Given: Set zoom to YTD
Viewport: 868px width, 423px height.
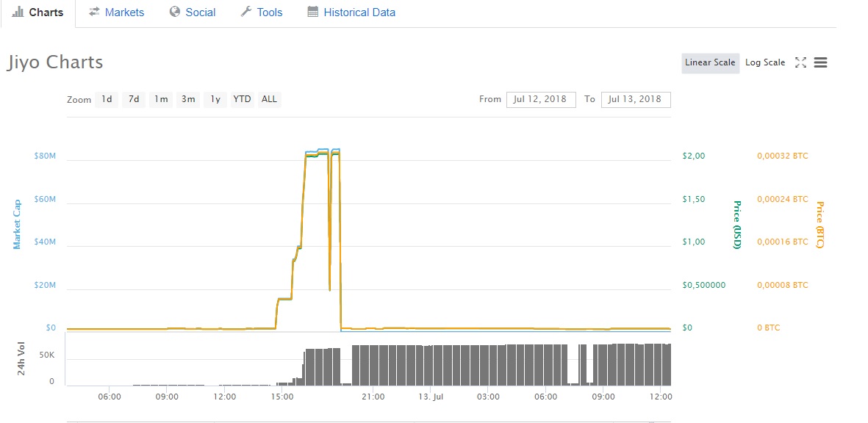Looking at the screenshot, I should (x=242, y=100).
